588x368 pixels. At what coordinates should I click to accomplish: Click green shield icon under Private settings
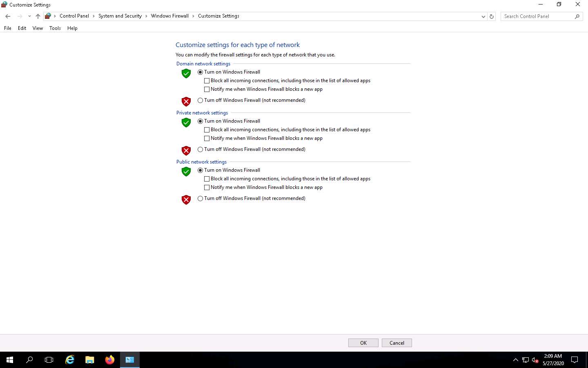point(186,123)
